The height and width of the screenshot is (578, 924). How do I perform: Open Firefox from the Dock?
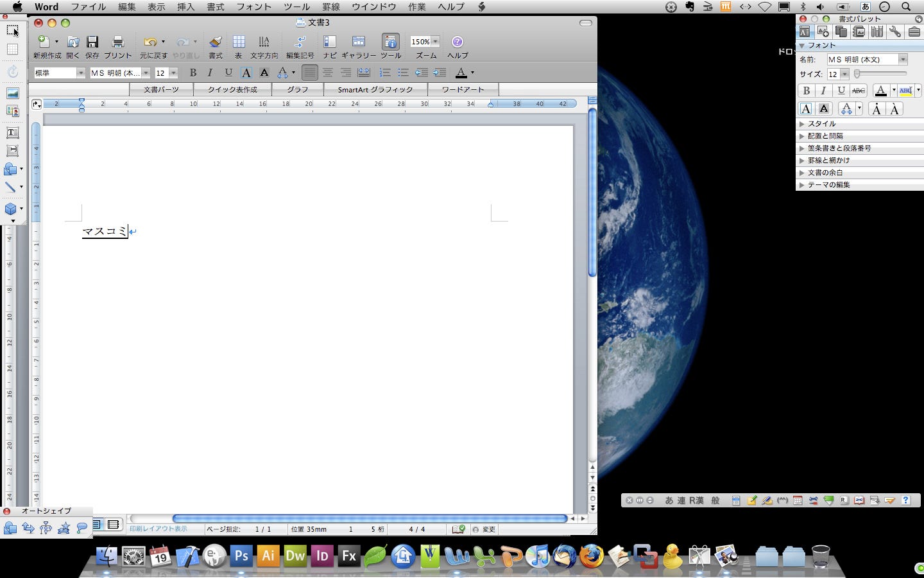click(592, 556)
